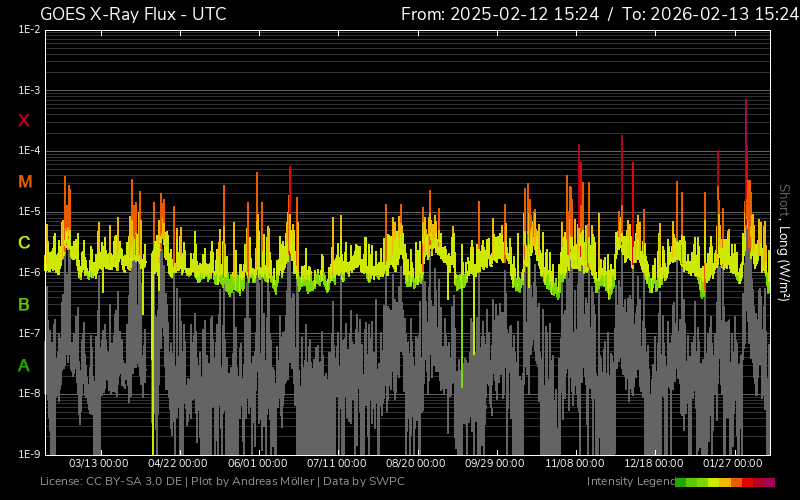Click the GOES X-Ray Flux - UTC title
The width and height of the screenshot is (800, 500).
click(133, 14)
